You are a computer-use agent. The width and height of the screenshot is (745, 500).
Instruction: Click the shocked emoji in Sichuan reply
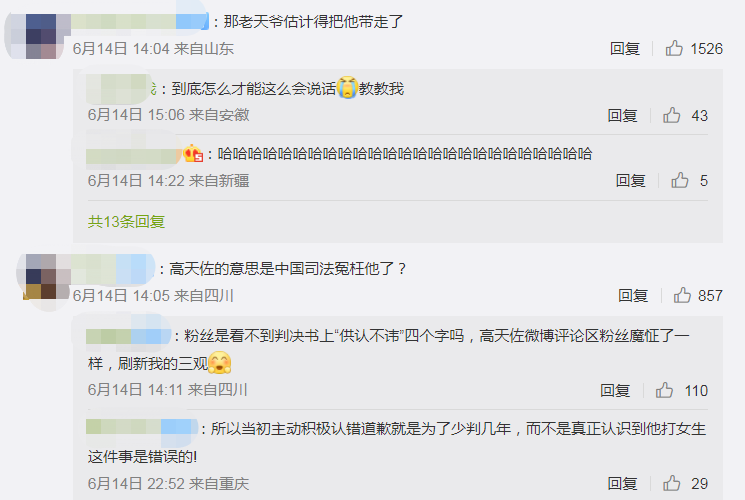(x=220, y=363)
